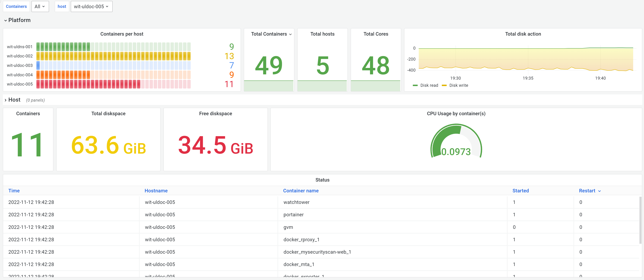The width and height of the screenshot is (644, 280).
Task: Click the wit-uldoc-002 yellow bar gauge
Action: pyautogui.click(x=113, y=56)
